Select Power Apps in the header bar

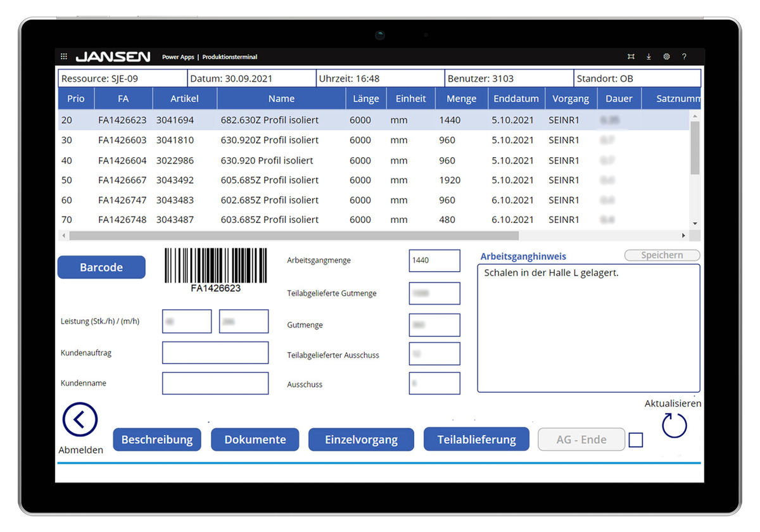coord(177,56)
